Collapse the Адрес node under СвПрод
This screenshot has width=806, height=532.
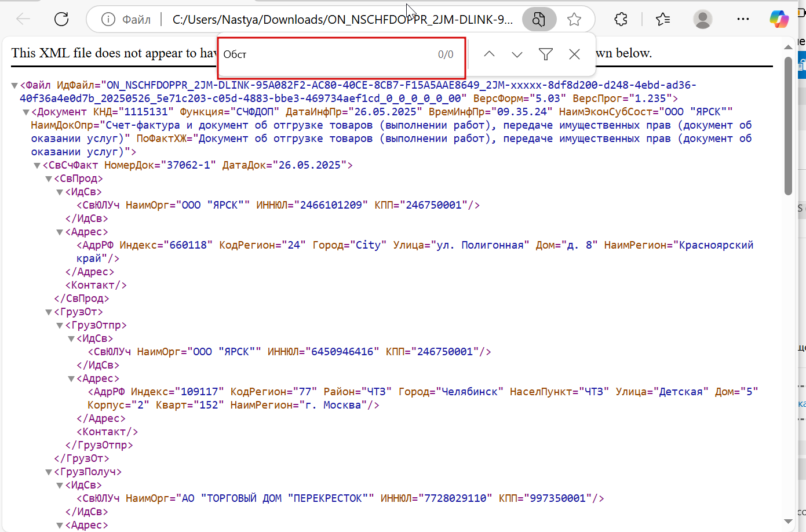60,232
